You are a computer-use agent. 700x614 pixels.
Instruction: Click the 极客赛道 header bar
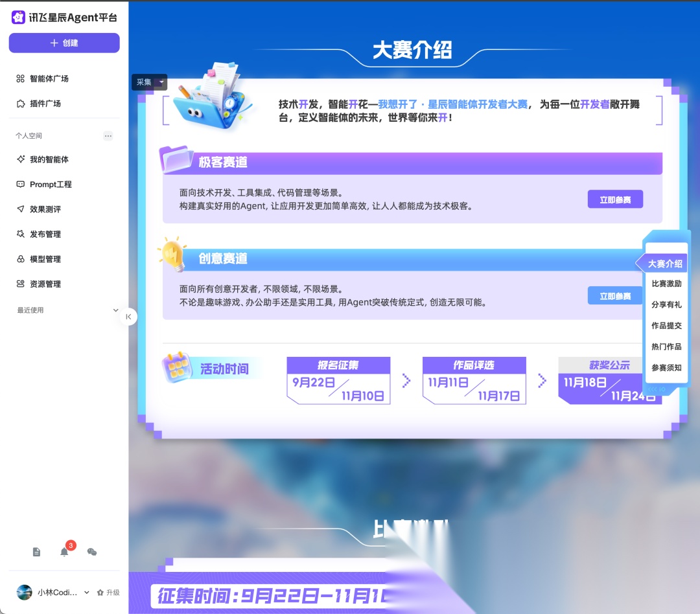(412, 163)
